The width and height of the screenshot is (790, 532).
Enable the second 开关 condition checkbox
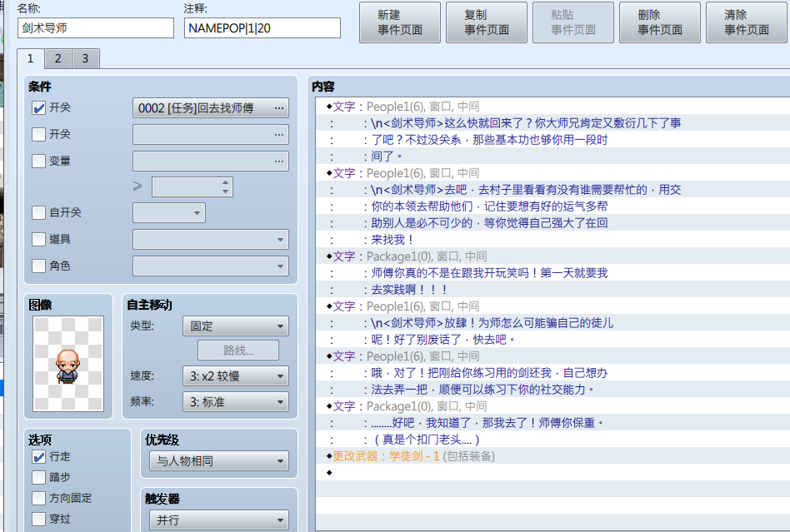(x=39, y=134)
